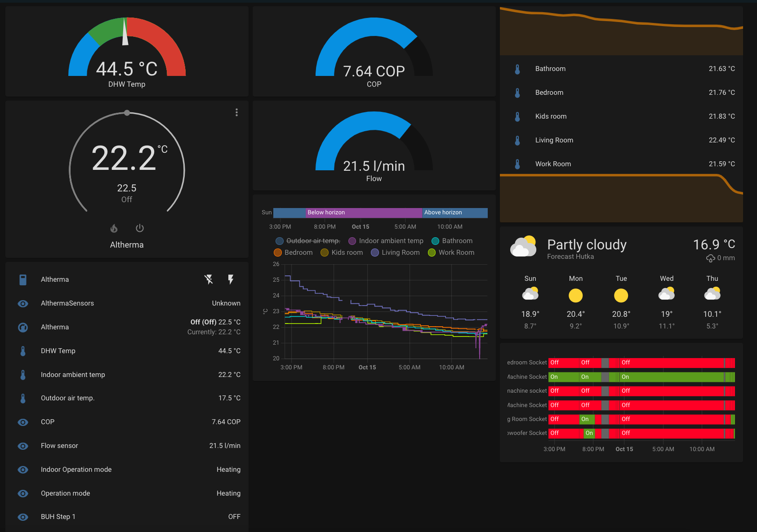The width and height of the screenshot is (757, 532).
Task: Open the three-dot menu on the thermostat card
Action: [236, 112]
